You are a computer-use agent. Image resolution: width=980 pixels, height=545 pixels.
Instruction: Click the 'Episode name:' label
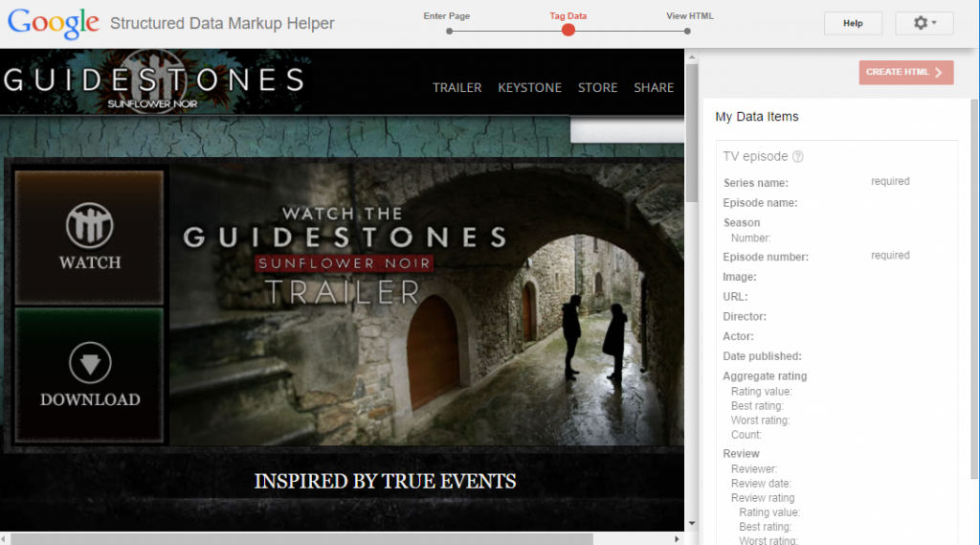click(x=760, y=203)
